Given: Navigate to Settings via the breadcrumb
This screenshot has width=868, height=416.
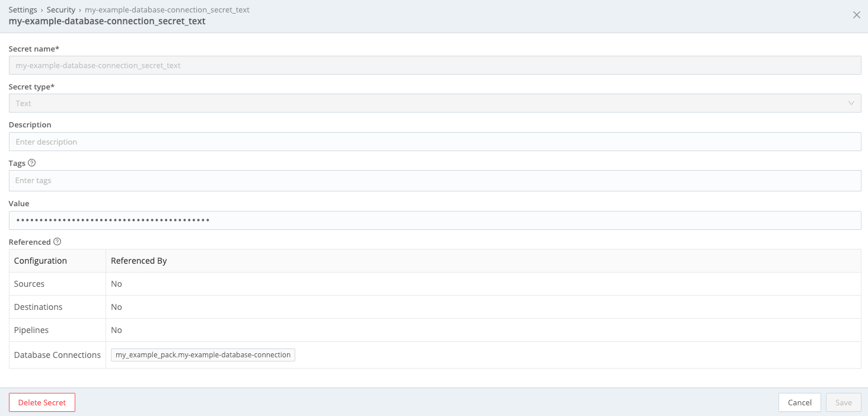Looking at the screenshot, I should click(22, 9).
